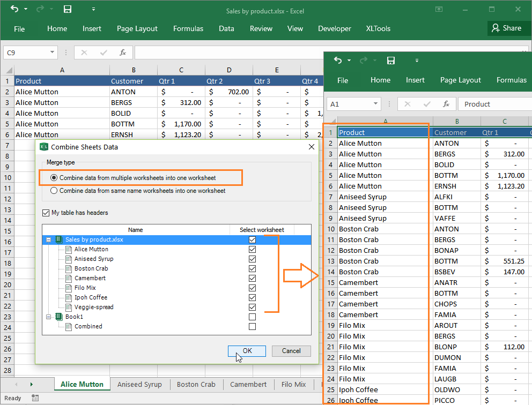
Task: Select the Boston Crab sheet tab
Action: tap(196, 384)
